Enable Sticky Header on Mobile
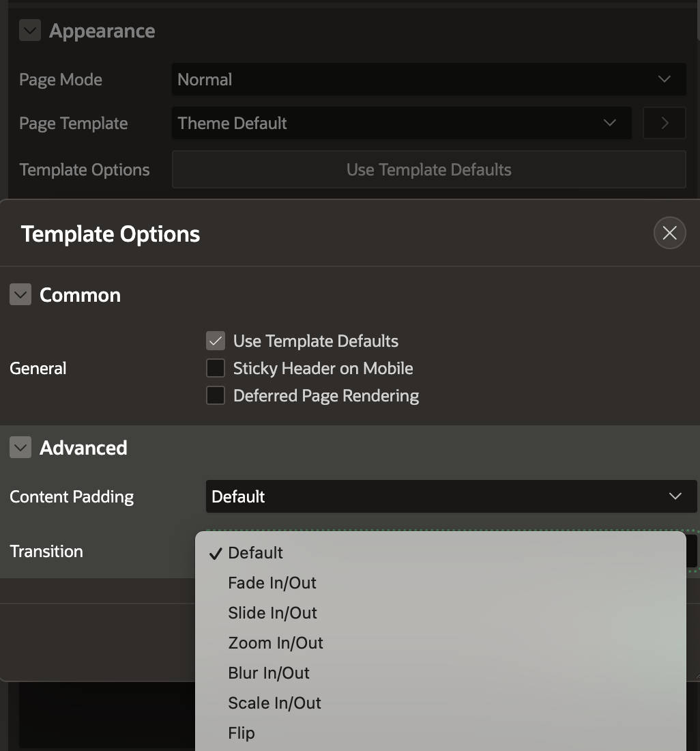The width and height of the screenshot is (700, 751). tap(216, 368)
